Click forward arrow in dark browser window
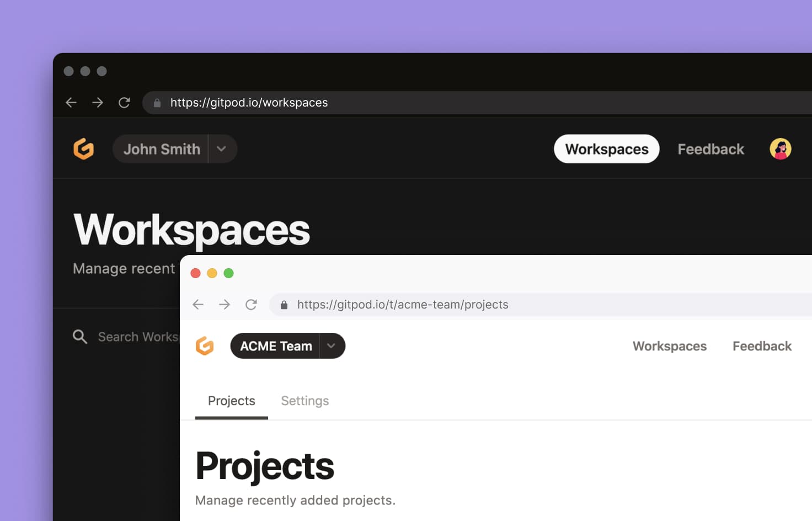The height and width of the screenshot is (521, 812). point(98,103)
